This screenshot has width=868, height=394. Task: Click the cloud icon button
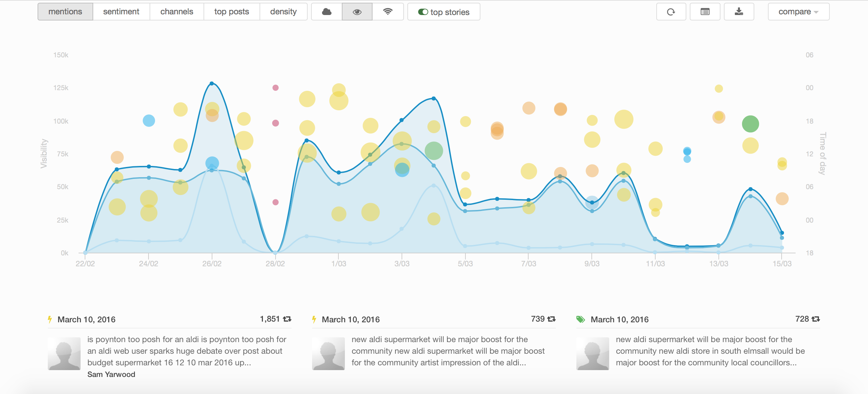point(326,12)
